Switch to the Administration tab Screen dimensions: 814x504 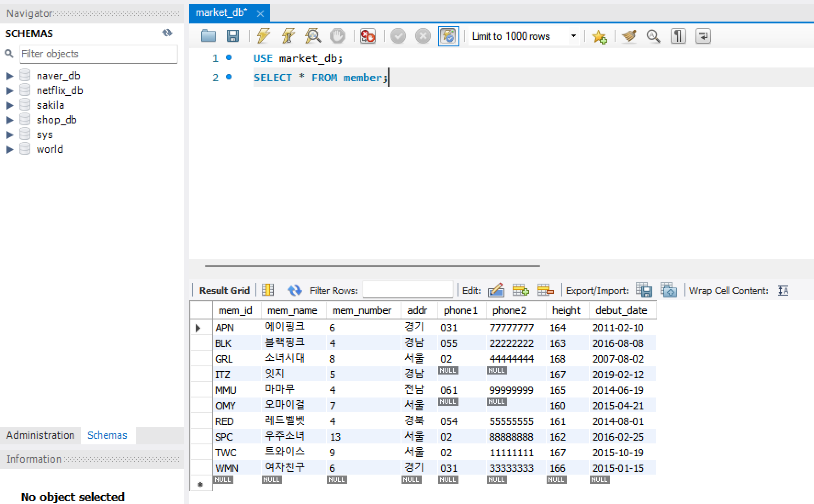point(40,435)
